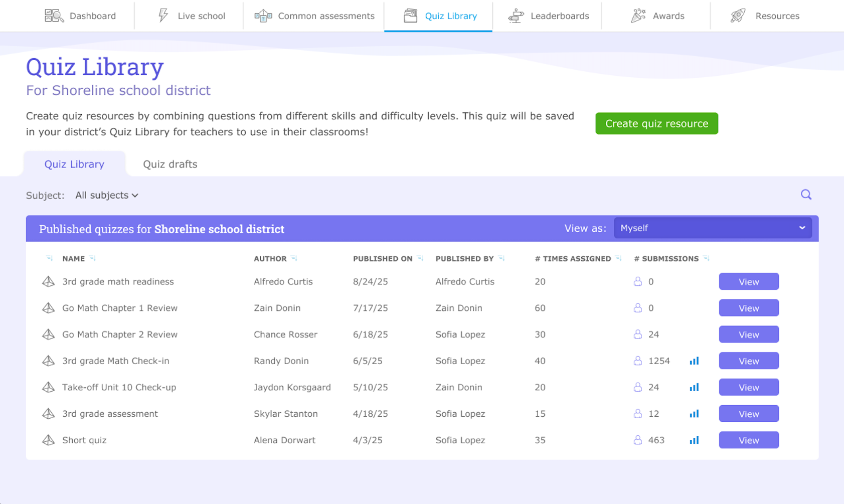
Task: View the Short quiz entry
Action: (749, 440)
